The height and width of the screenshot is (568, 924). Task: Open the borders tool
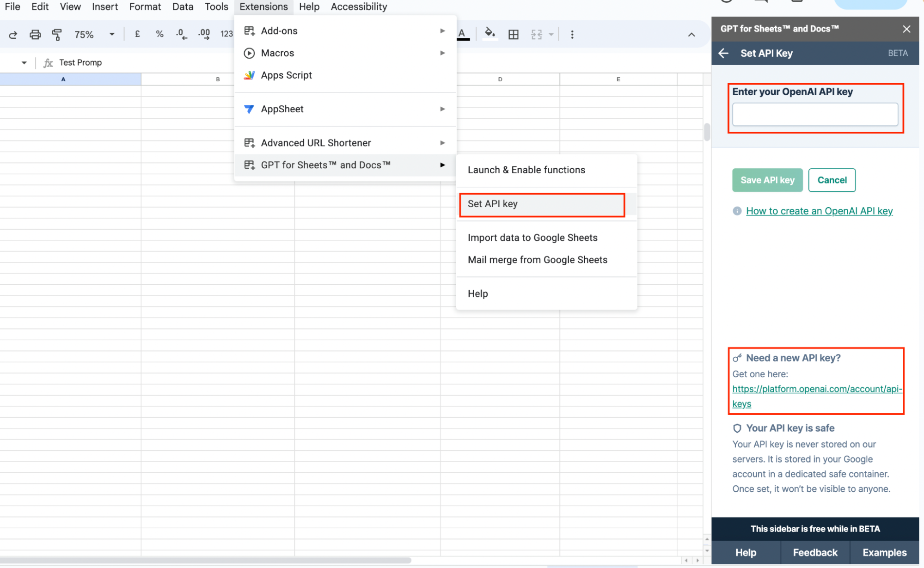tap(513, 35)
